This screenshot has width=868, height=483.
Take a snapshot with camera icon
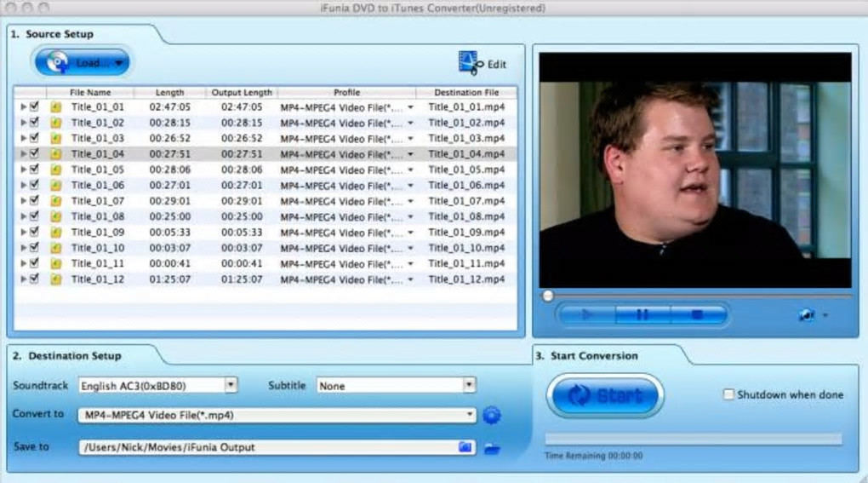click(x=807, y=315)
